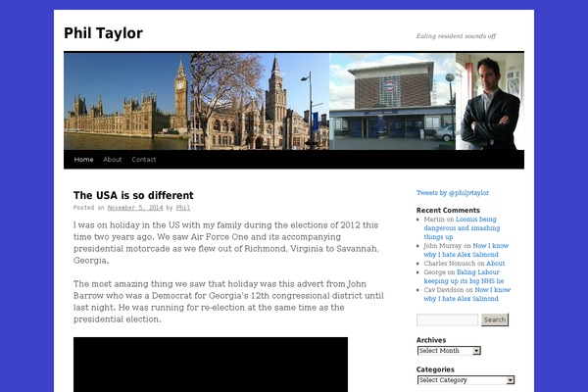Open the Phil Taylor site title link
Image resolution: width=588 pixels, height=392 pixels.
[103, 33]
